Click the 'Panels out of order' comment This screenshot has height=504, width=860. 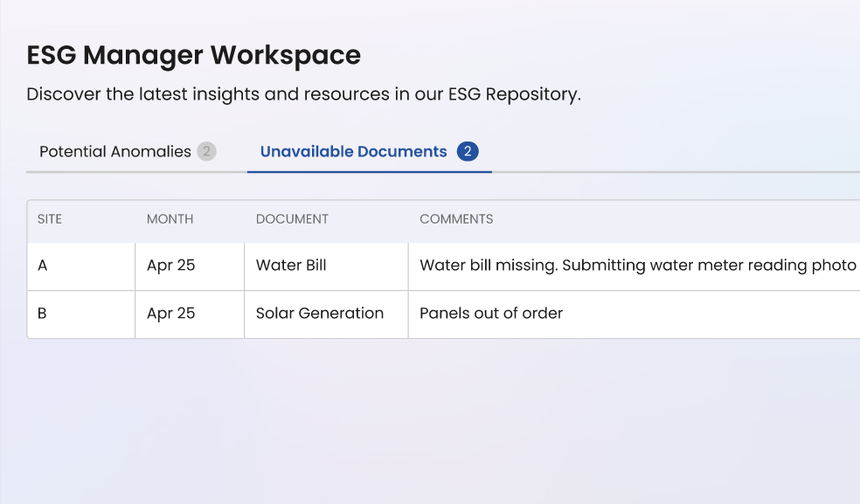491,314
